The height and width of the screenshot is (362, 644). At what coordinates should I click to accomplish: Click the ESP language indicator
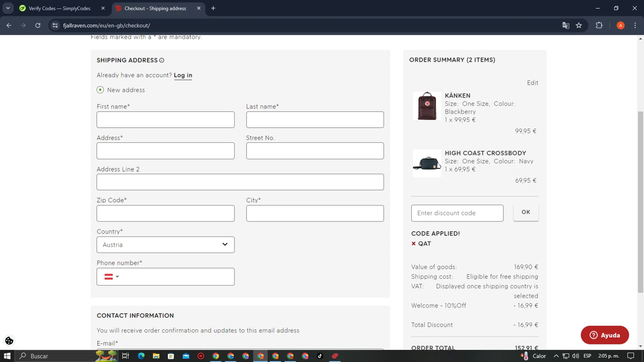click(587, 356)
